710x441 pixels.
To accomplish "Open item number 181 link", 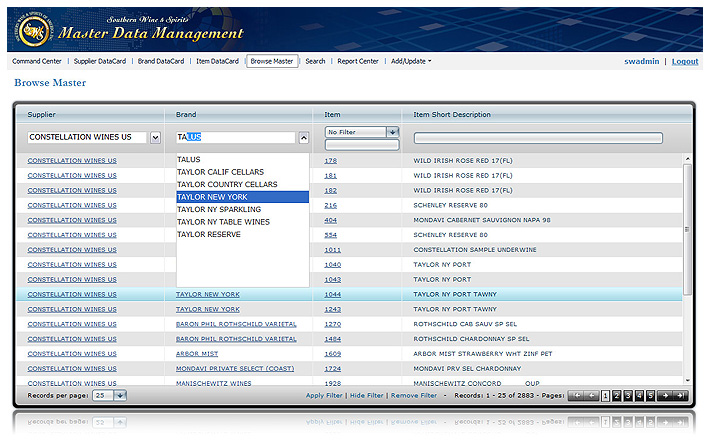I will 331,176.
